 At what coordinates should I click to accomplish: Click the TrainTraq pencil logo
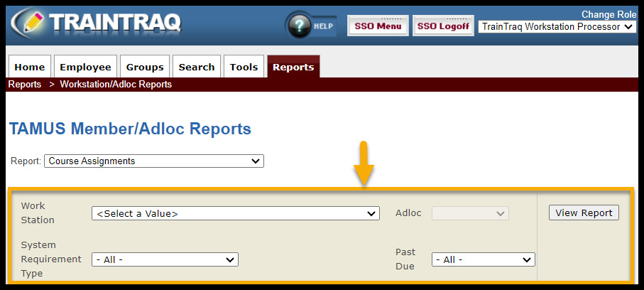[28, 23]
